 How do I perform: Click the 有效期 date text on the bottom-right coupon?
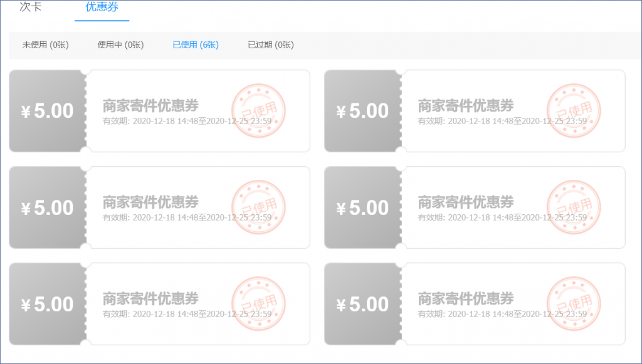502,314
